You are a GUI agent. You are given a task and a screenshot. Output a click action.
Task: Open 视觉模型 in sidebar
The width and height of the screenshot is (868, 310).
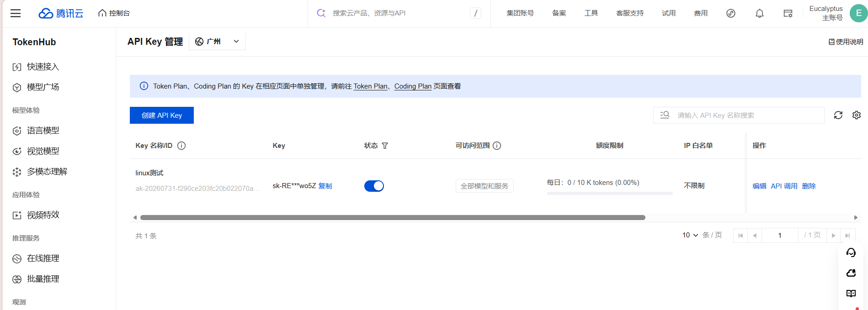[43, 151]
